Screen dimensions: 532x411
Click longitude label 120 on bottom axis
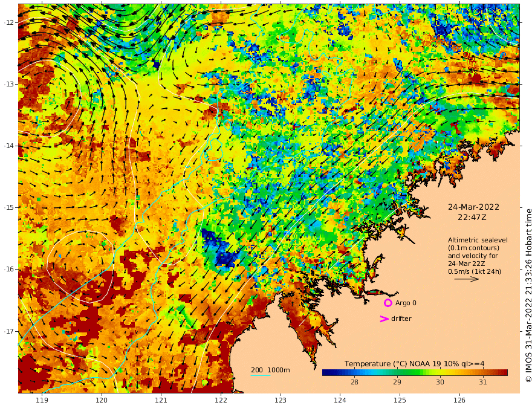[x=102, y=401]
